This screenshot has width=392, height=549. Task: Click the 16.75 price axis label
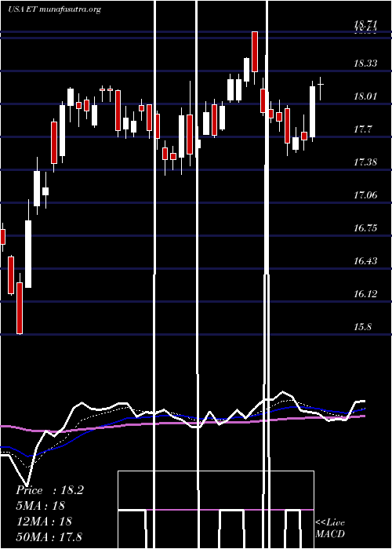pos(365,228)
